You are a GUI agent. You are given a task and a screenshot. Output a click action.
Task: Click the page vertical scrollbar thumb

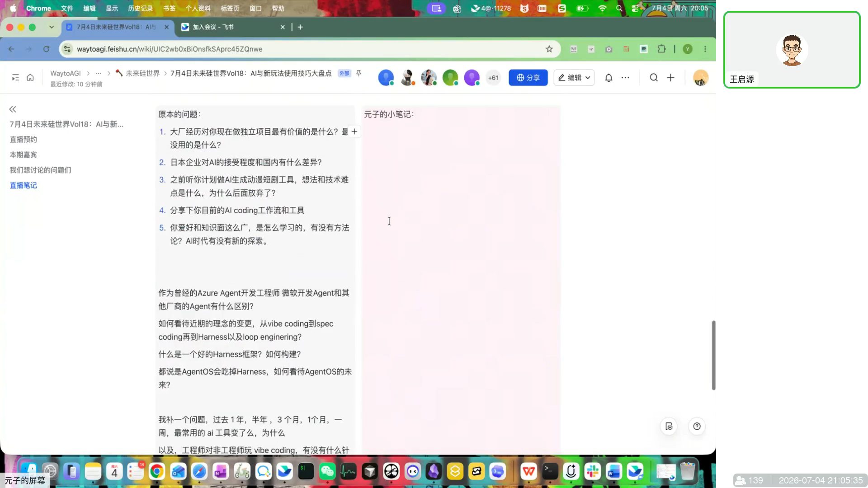coord(713,355)
